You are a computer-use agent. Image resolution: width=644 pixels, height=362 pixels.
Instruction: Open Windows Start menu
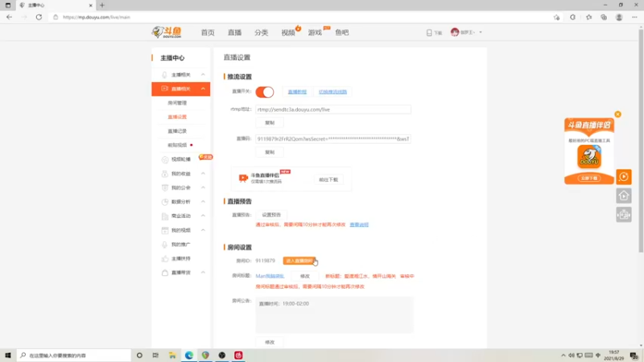pos(8,355)
